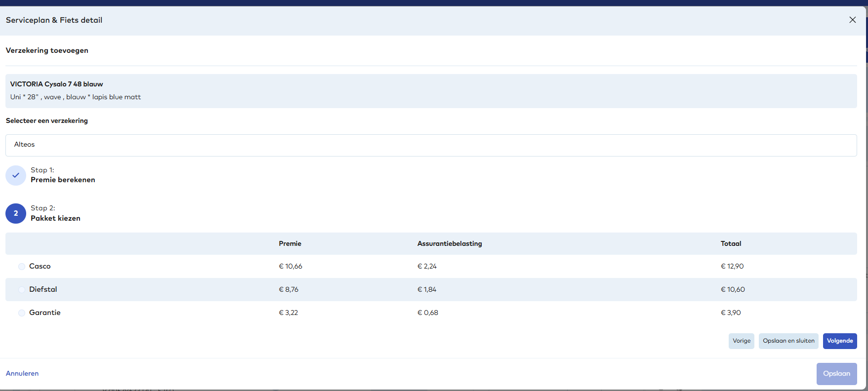
Task: Open the Premie berekenen step label
Action: pos(63,180)
